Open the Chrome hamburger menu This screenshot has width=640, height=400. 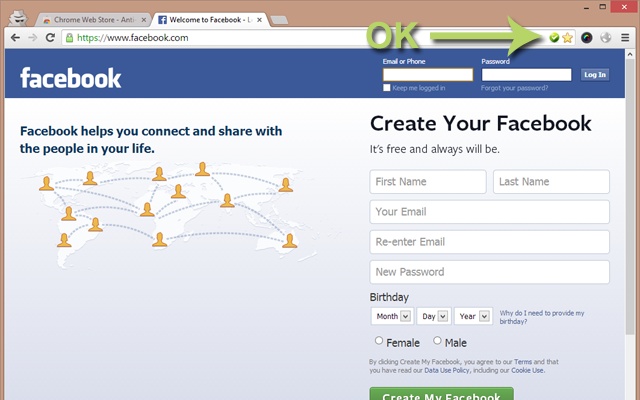click(x=625, y=38)
